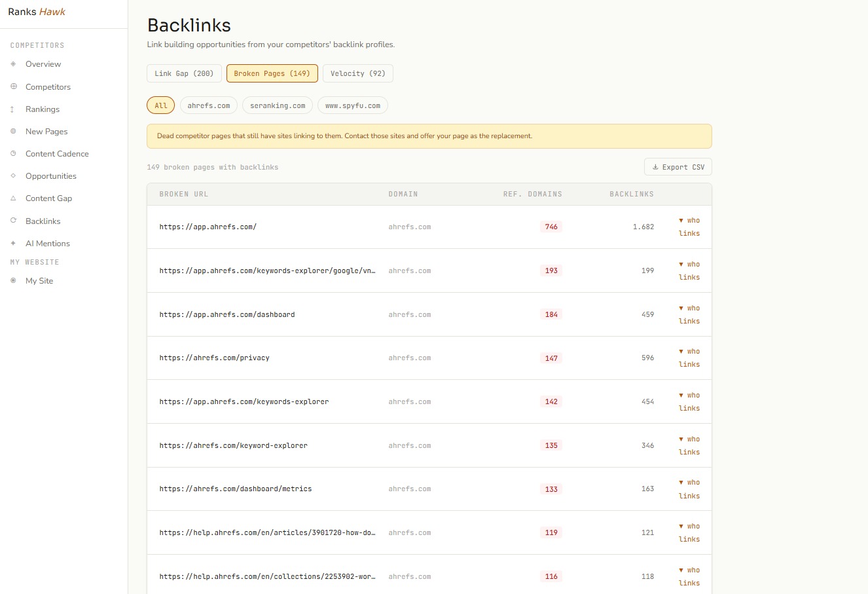Filter by ahrefs.com domain chip
Viewport: 868px width, 594px height.
point(209,105)
